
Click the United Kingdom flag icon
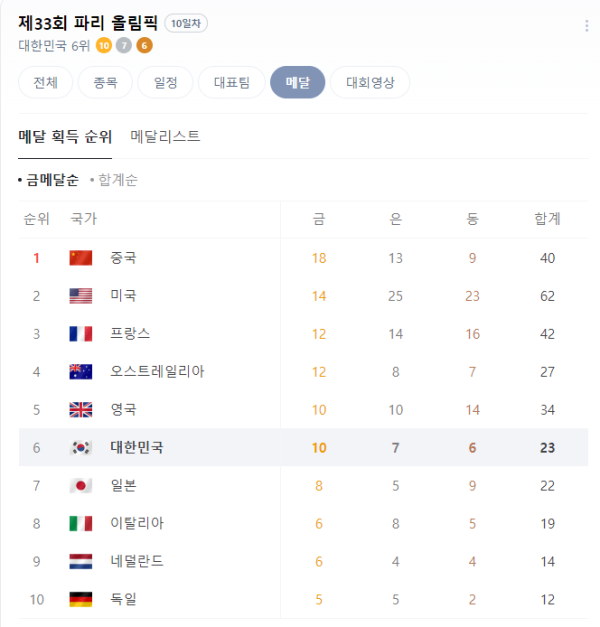(81, 410)
